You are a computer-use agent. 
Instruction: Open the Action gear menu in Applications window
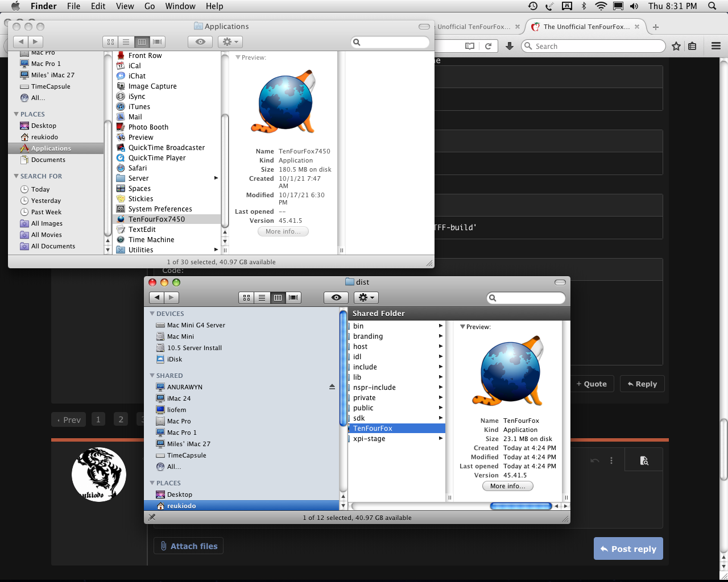[x=230, y=42]
